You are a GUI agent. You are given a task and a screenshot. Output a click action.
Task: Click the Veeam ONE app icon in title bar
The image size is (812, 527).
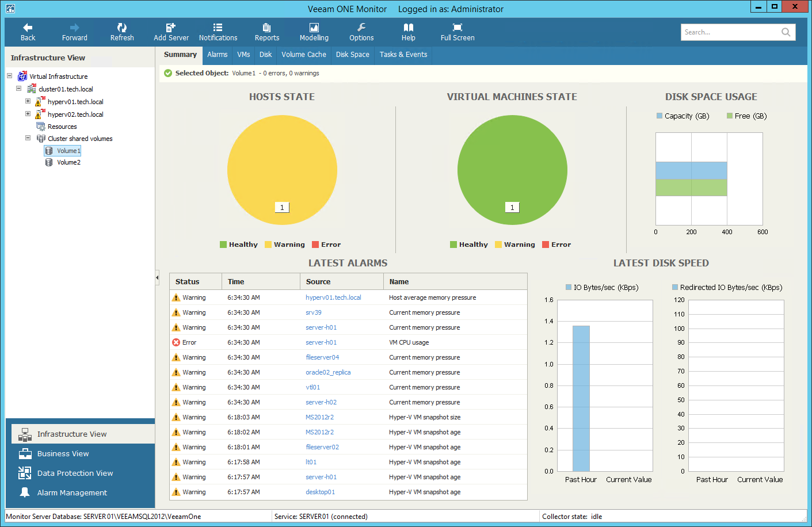[x=10, y=9]
